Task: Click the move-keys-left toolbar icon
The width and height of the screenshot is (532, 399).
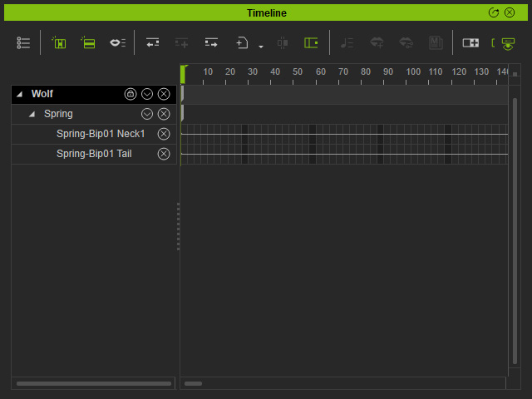Action: coord(152,42)
